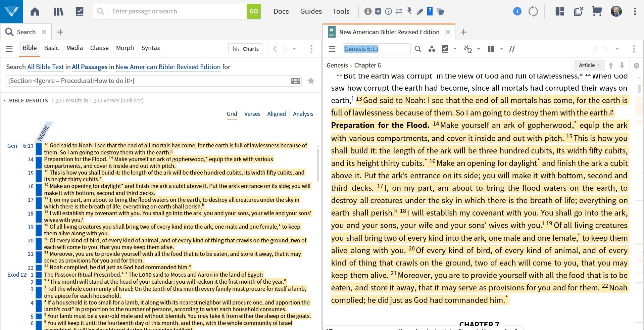
Task: Open Search panel history dropdown arrow
Action: [x=294, y=49]
